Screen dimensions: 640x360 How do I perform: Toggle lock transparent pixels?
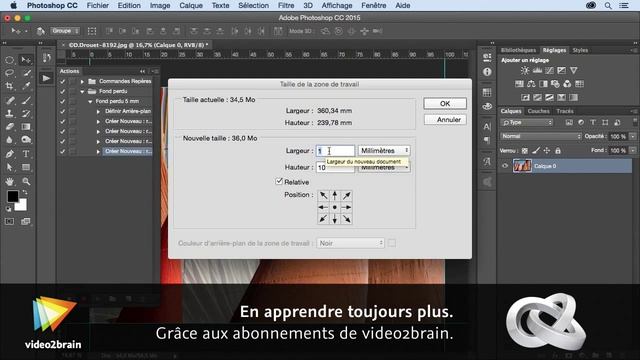tap(525, 151)
